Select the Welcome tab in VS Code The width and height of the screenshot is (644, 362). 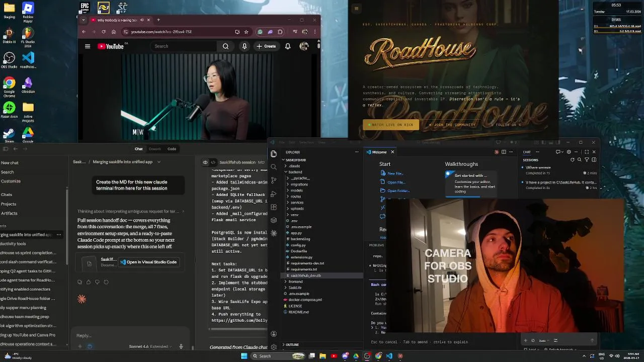click(x=379, y=152)
